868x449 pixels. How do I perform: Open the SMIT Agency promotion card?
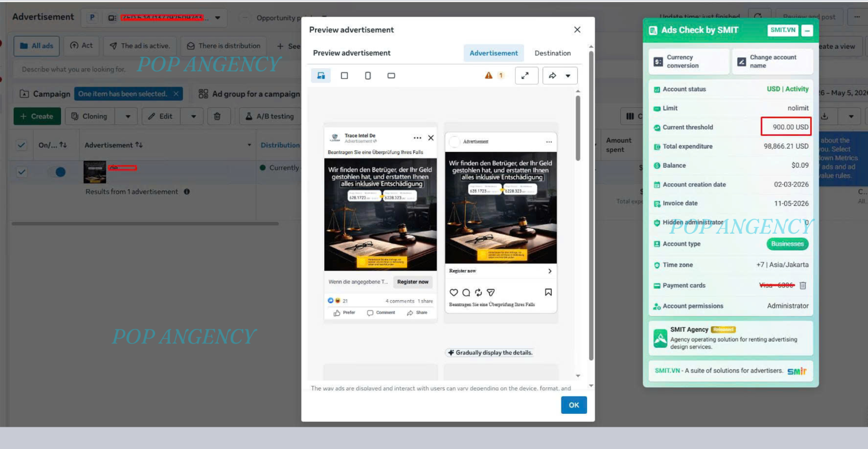coord(731,338)
